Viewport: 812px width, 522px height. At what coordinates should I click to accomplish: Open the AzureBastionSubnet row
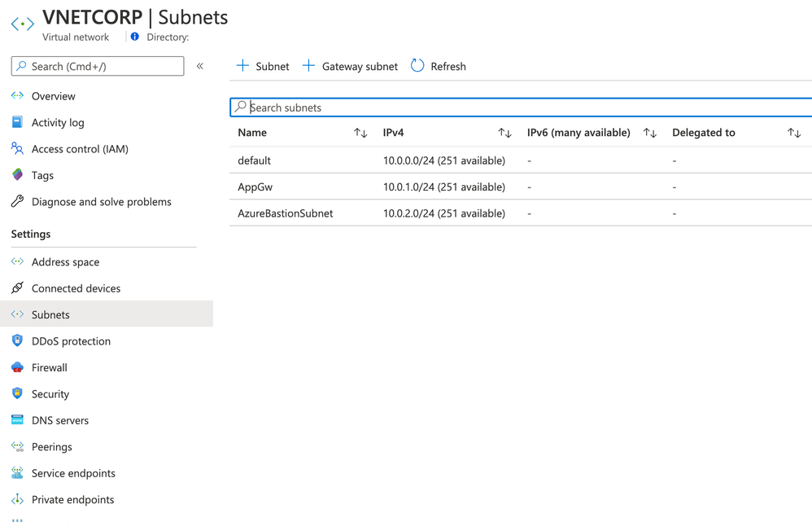pos(286,213)
